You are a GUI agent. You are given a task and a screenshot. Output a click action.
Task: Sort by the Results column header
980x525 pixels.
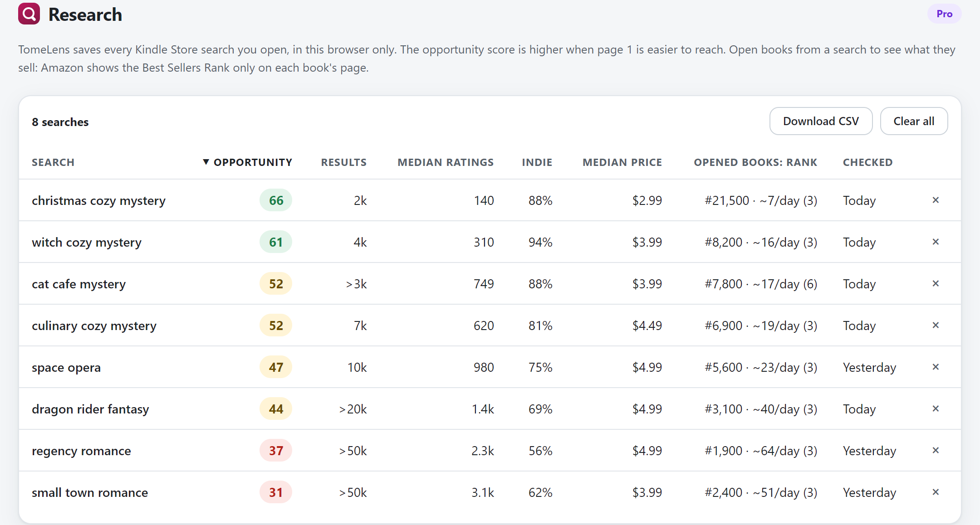tap(344, 162)
